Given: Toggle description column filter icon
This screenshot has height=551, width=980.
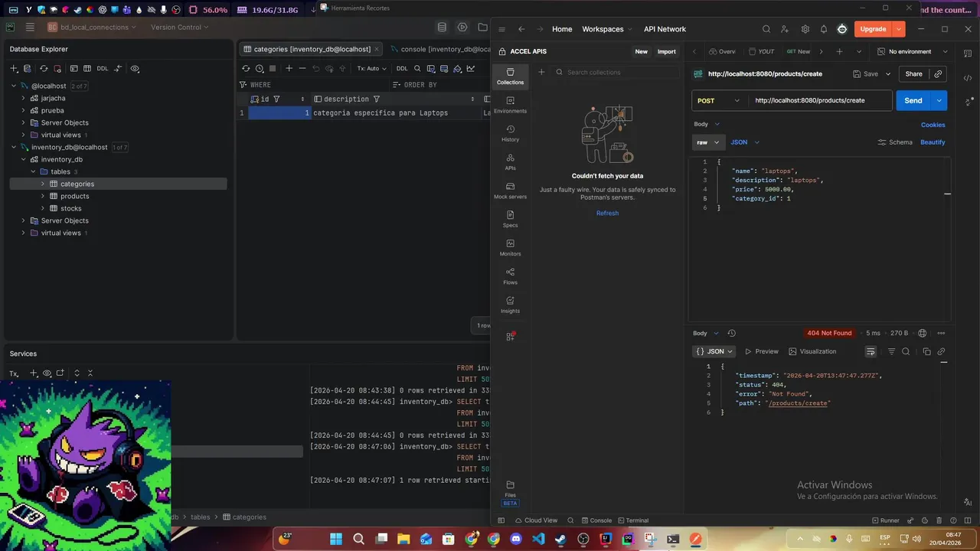Looking at the screenshot, I should click(377, 99).
